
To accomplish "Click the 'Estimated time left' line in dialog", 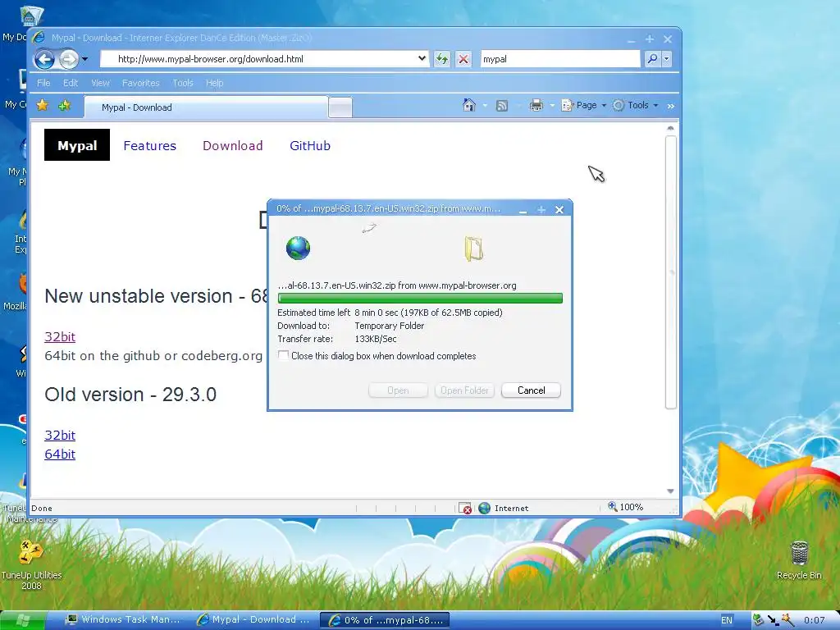I will [x=390, y=313].
